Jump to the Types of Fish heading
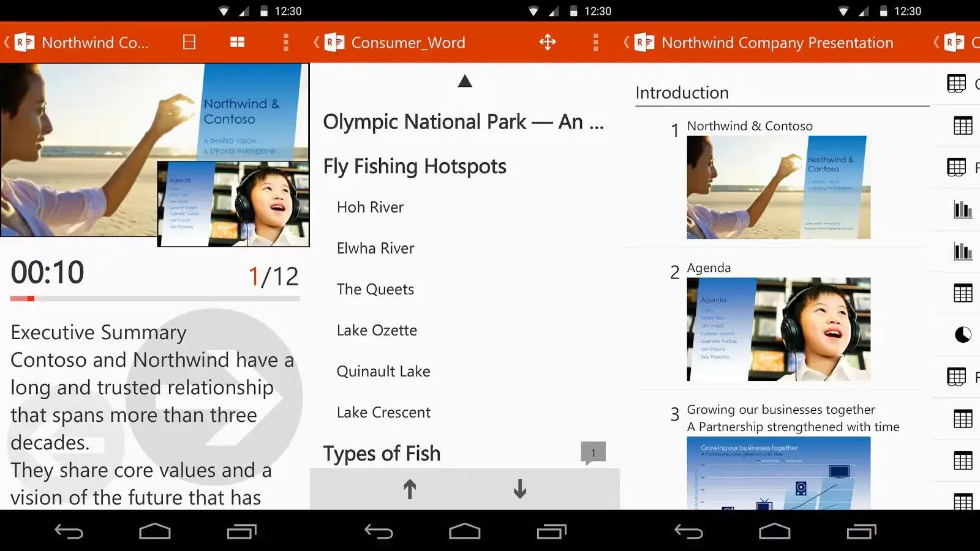 [382, 454]
